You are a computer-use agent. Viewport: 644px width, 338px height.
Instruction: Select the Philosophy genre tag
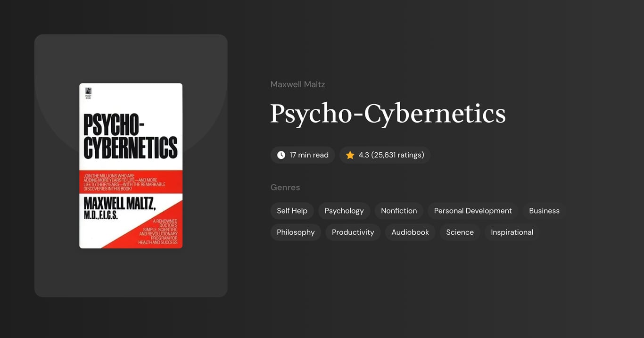click(296, 232)
